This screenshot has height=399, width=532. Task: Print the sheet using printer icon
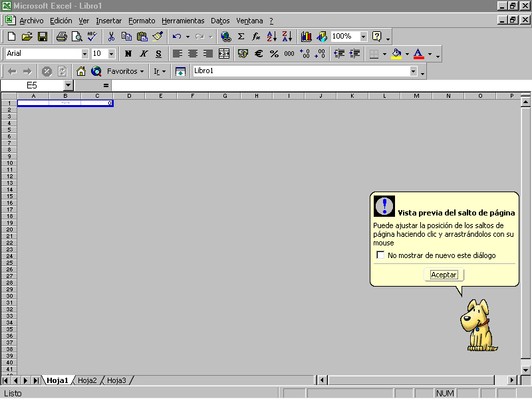tap(61, 37)
